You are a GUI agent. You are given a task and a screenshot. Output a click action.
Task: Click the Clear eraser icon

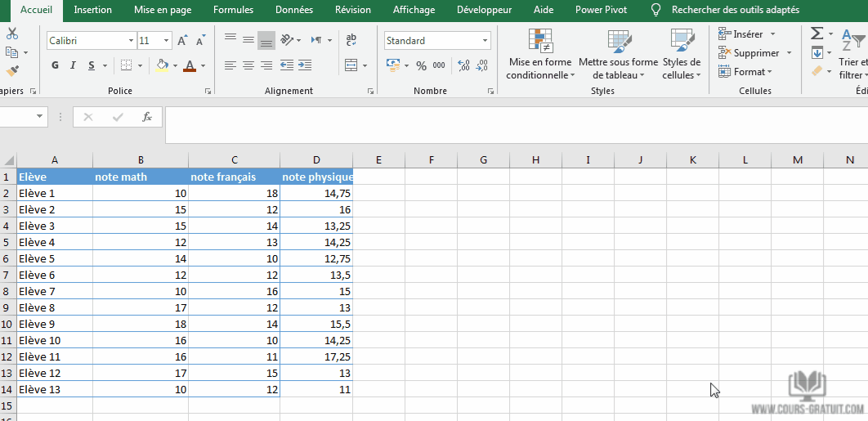[x=817, y=71]
